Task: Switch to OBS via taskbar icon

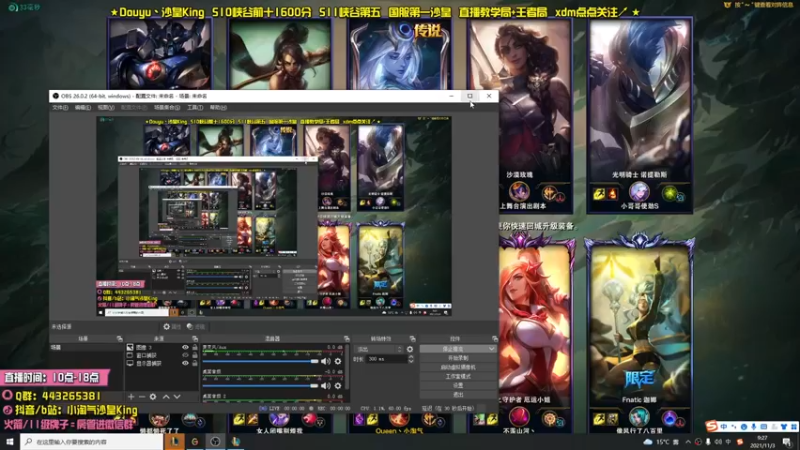Action: pyautogui.click(x=215, y=442)
